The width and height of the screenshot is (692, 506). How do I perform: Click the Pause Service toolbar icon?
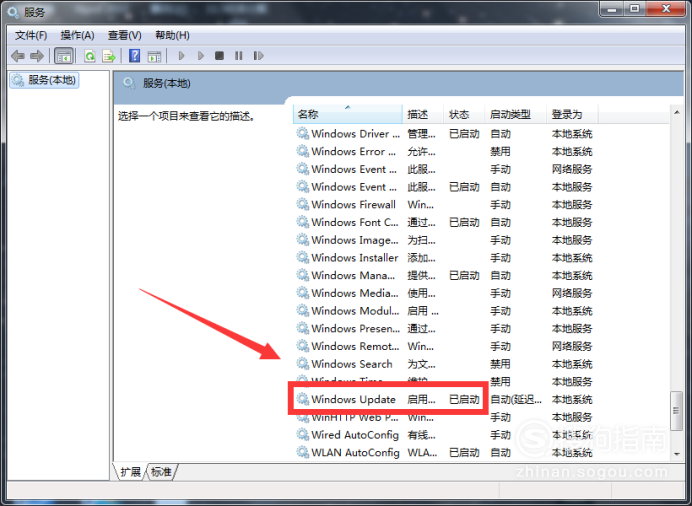click(239, 56)
